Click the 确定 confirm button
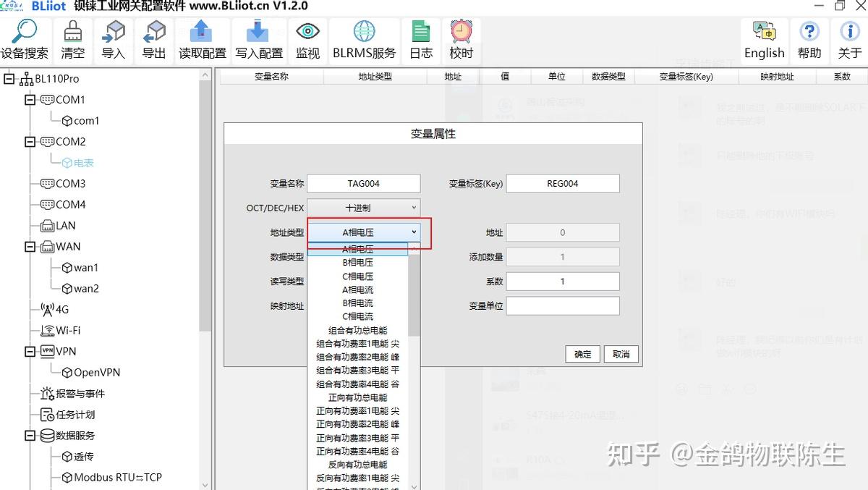Image resolution: width=868 pixels, height=490 pixels. point(582,355)
